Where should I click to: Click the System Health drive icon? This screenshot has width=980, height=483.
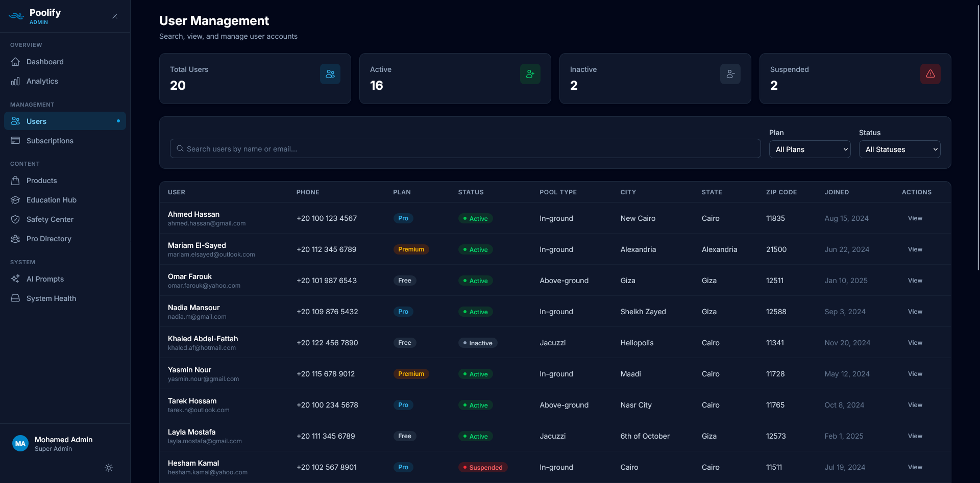click(15, 298)
